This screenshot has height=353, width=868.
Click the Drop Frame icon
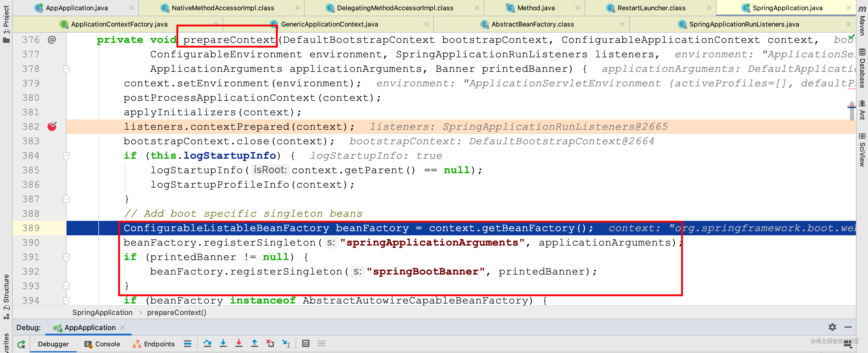pos(270,344)
